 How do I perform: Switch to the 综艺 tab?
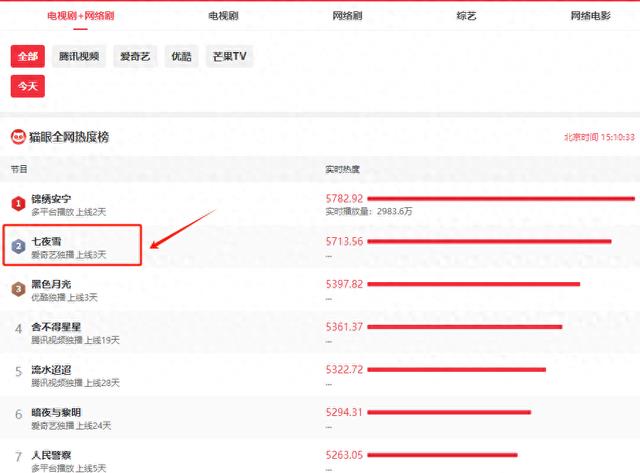point(466,16)
